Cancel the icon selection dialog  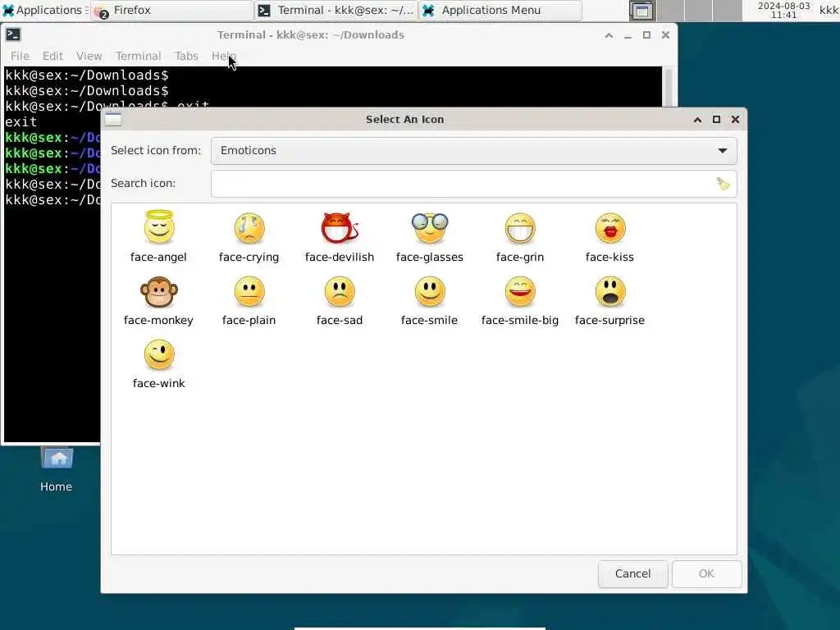tap(632, 573)
